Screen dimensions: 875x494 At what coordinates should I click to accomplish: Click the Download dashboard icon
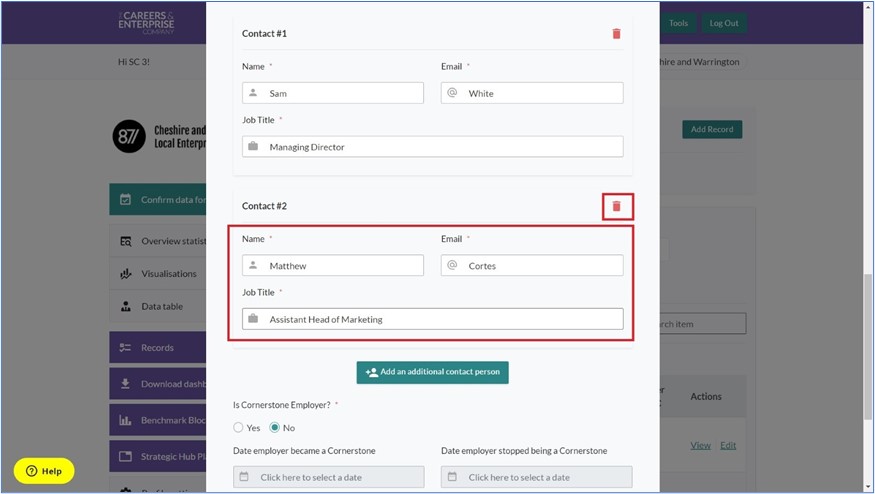[126, 384]
